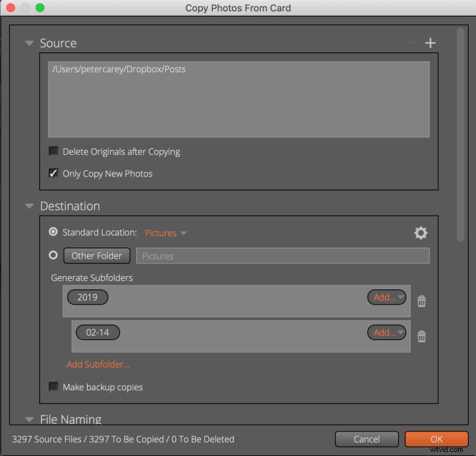Open the Destination gear settings icon
Viewport: 476px width, 456px height.
tap(420, 233)
